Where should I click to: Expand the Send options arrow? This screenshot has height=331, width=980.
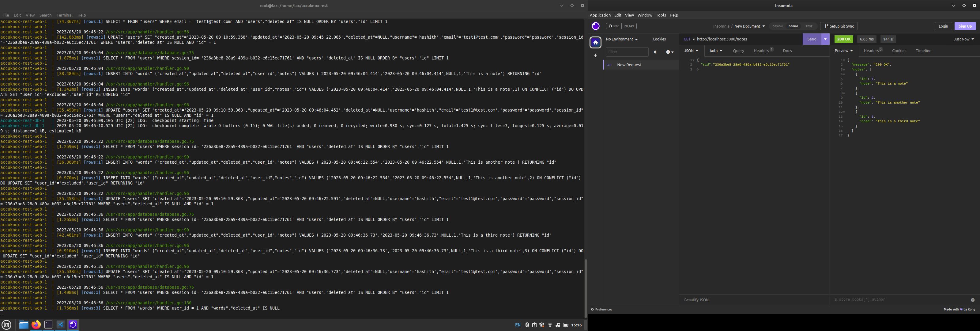click(825, 39)
